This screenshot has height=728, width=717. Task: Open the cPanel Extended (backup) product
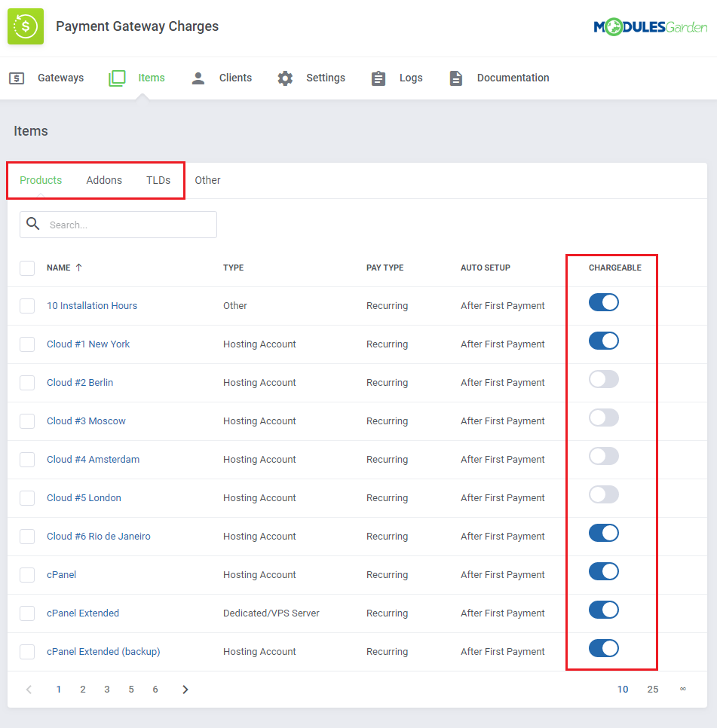click(x=103, y=652)
